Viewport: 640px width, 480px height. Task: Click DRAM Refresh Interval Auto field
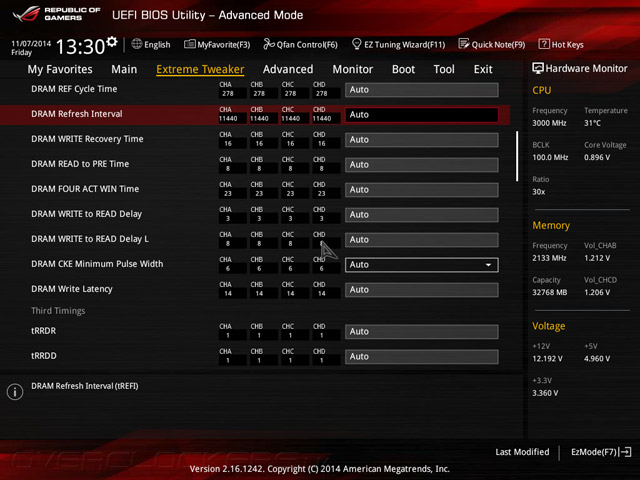point(422,115)
